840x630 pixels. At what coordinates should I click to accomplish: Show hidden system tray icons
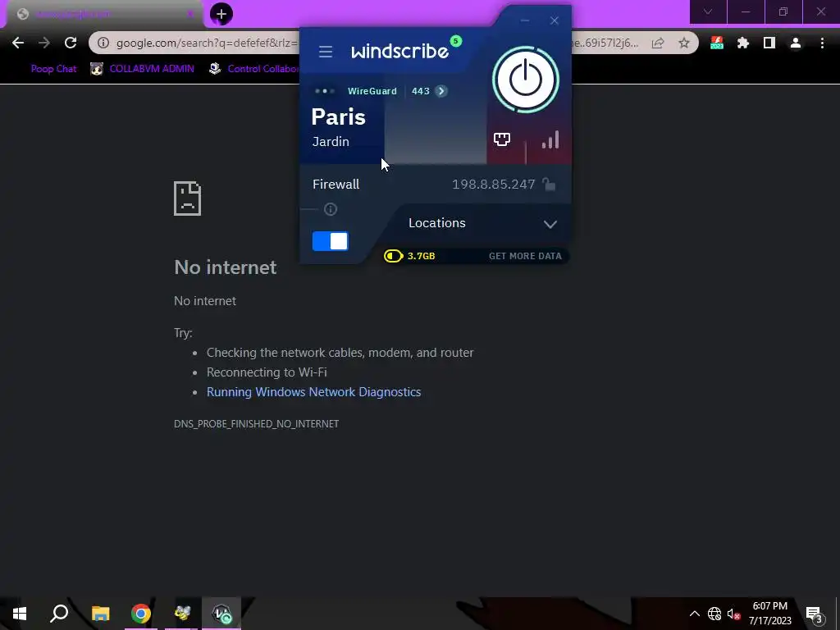coord(694,614)
